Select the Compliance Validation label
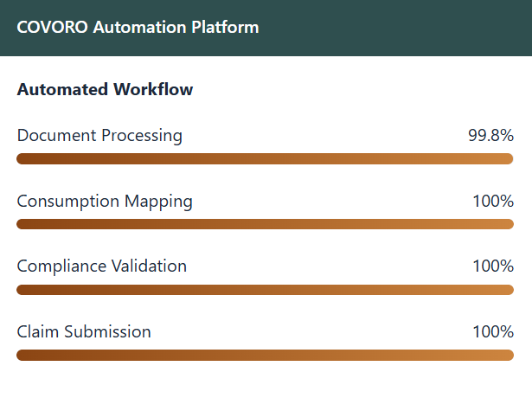 (102, 266)
